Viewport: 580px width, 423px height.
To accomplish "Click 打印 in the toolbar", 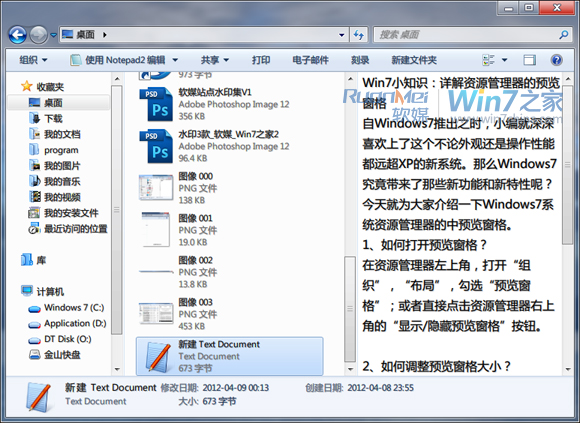I will 261,60.
